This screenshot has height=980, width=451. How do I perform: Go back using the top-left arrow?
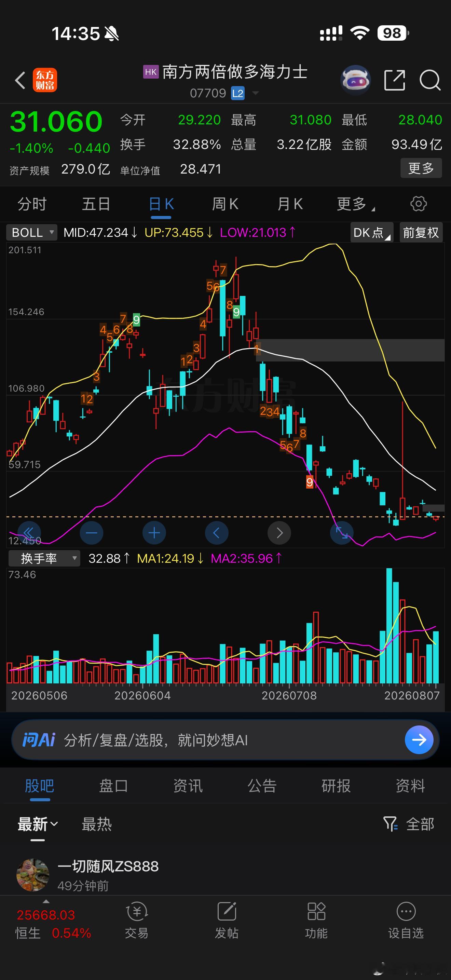coord(20,80)
